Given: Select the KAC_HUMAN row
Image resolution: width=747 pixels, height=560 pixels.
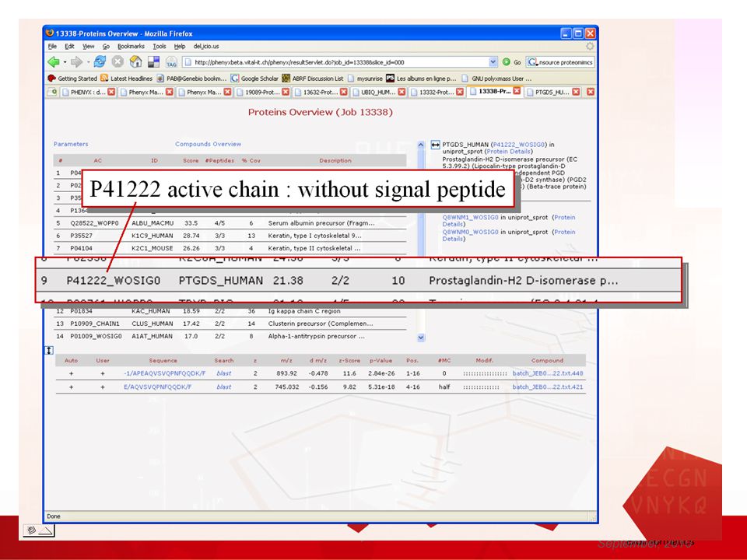Looking at the screenshot, I should tap(230, 311).
